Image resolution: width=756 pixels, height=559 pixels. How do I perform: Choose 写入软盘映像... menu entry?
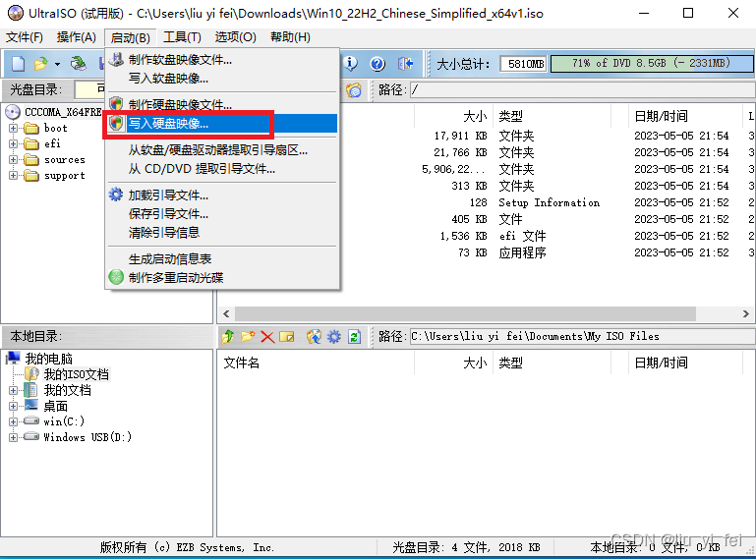(x=222, y=78)
